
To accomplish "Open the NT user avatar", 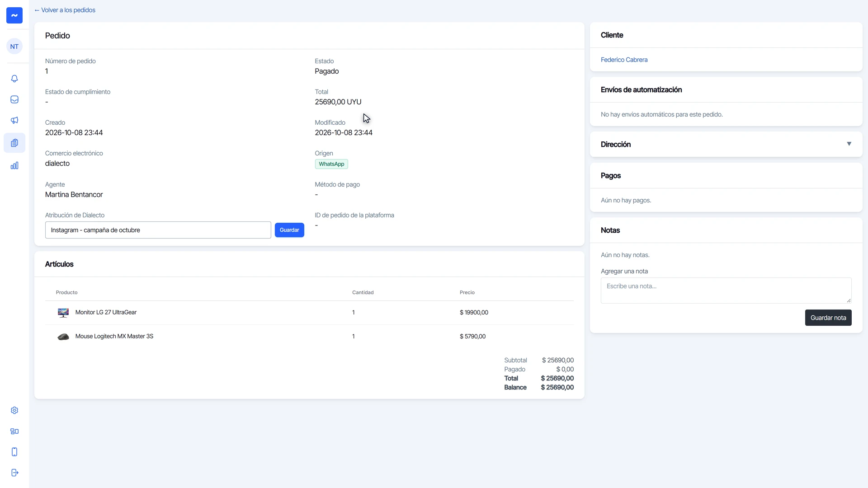I will click(14, 47).
